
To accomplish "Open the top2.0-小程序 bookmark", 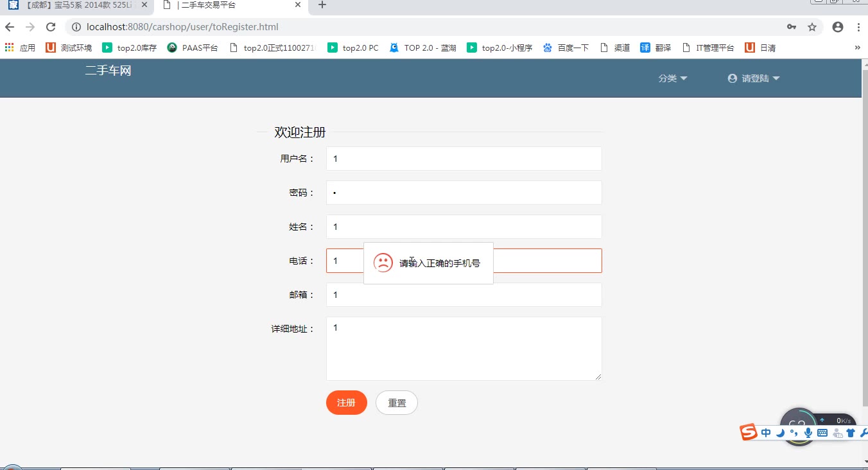I will click(x=499, y=48).
